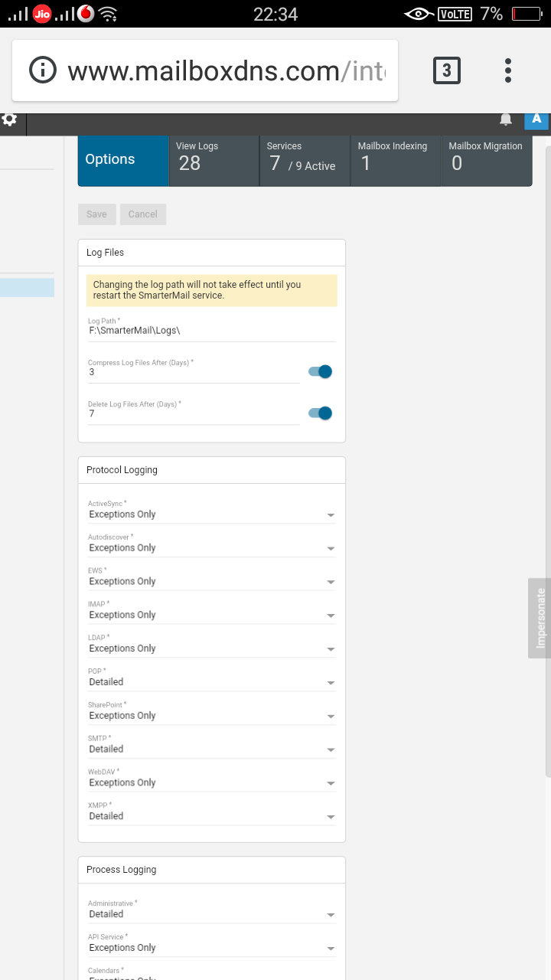
Task: Open the XMPP logging dropdown
Action: (x=211, y=816)
